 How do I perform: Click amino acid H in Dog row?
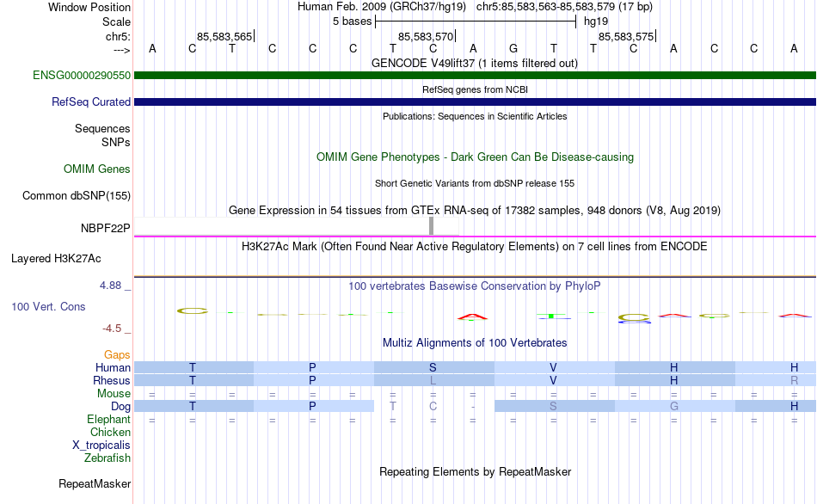[794, 406]
